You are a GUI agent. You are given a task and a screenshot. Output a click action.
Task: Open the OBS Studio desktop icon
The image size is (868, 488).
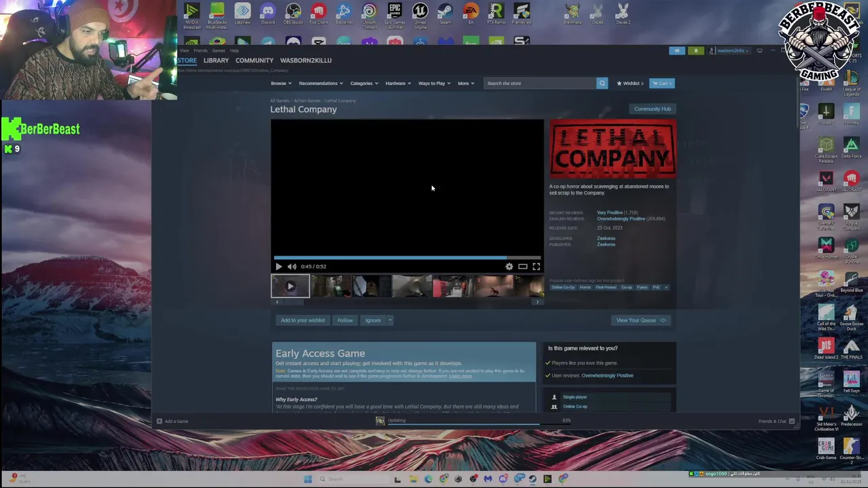tap(293, 14)
